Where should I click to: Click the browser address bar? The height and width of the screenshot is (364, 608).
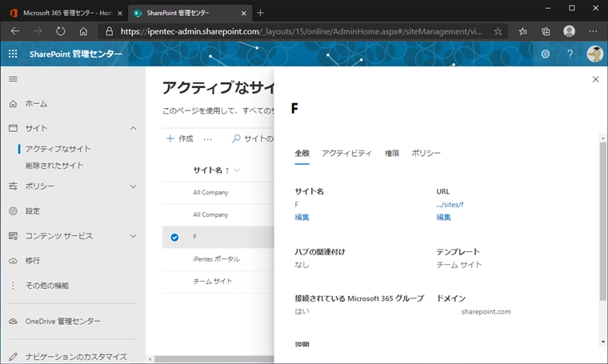(x=302, y=31)
